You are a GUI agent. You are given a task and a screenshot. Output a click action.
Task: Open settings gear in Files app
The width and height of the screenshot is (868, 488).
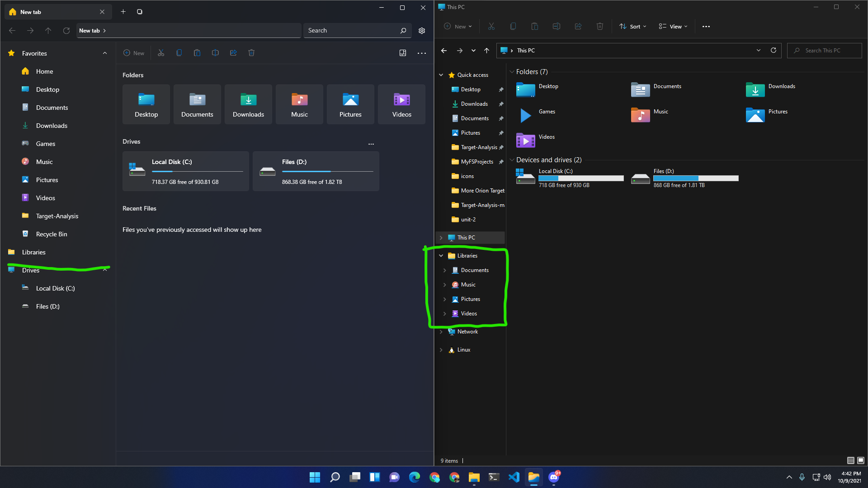click(x=421, y=31)
